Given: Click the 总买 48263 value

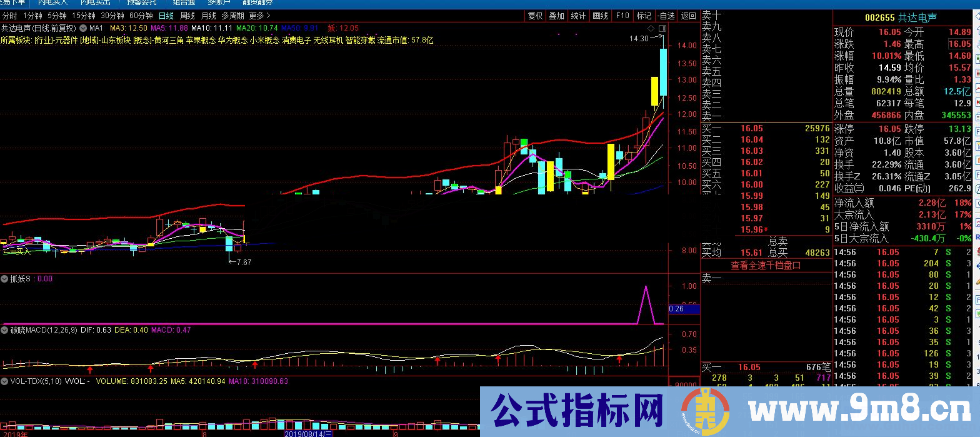Looking at the screenshot, I should pyautogui.click(x=817, y=253).
